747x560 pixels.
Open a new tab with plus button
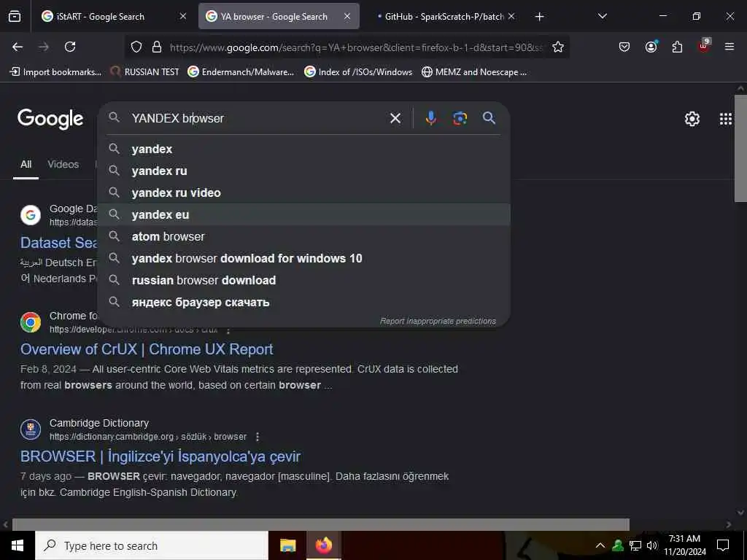(x=539, y=17)
